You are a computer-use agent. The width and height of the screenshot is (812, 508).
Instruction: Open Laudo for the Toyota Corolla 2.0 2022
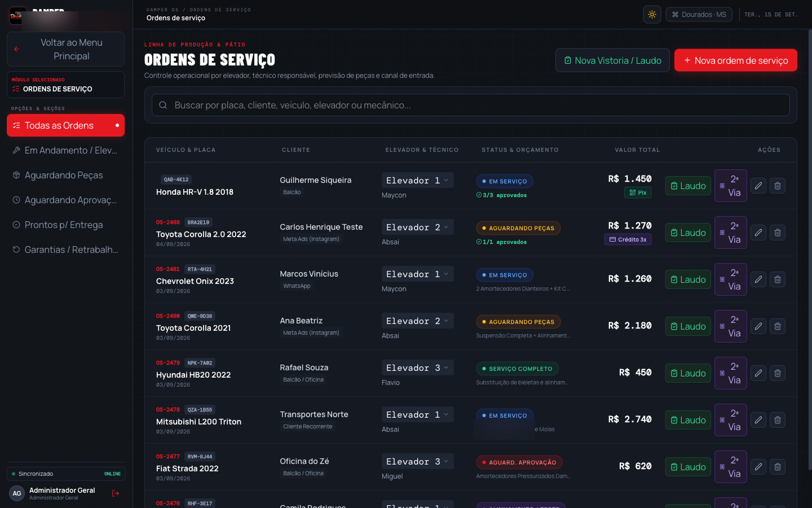point(688,233)
